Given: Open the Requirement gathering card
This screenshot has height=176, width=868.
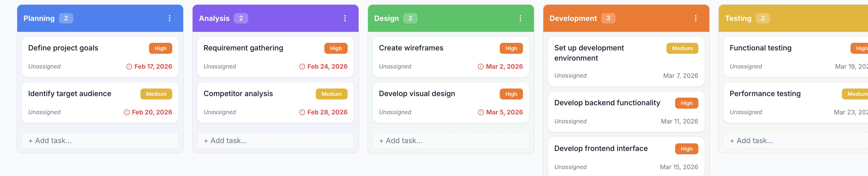Looking at the screenshot, I should click(x=275, y=57).
